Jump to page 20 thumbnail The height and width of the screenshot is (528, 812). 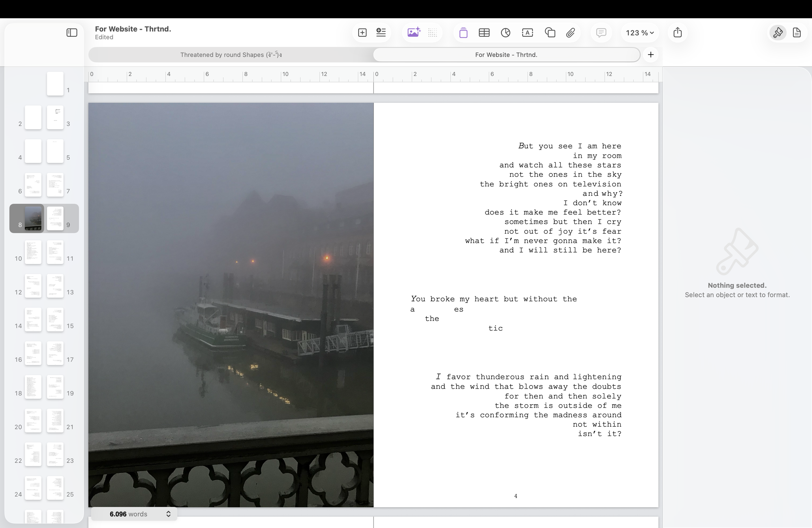33,421
